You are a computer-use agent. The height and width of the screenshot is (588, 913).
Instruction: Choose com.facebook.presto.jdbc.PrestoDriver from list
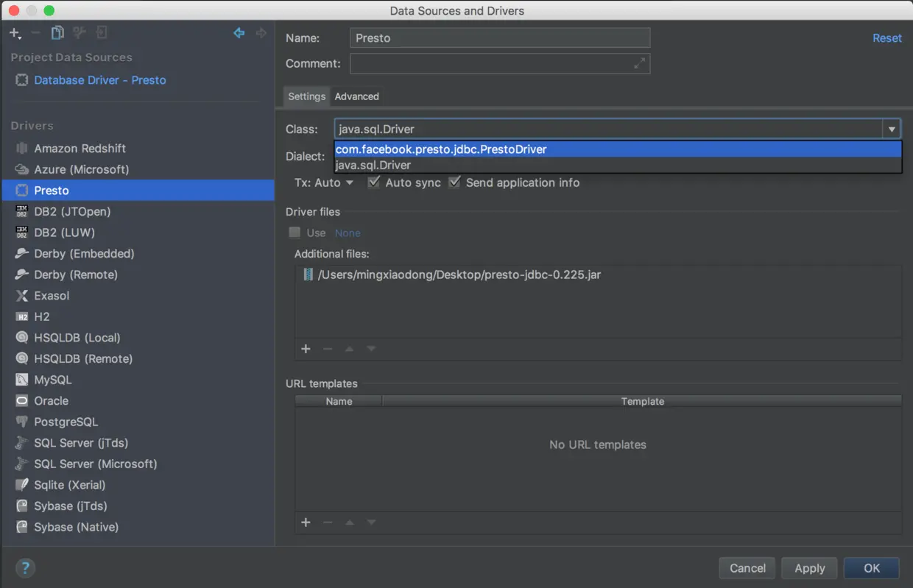[618, 149]
